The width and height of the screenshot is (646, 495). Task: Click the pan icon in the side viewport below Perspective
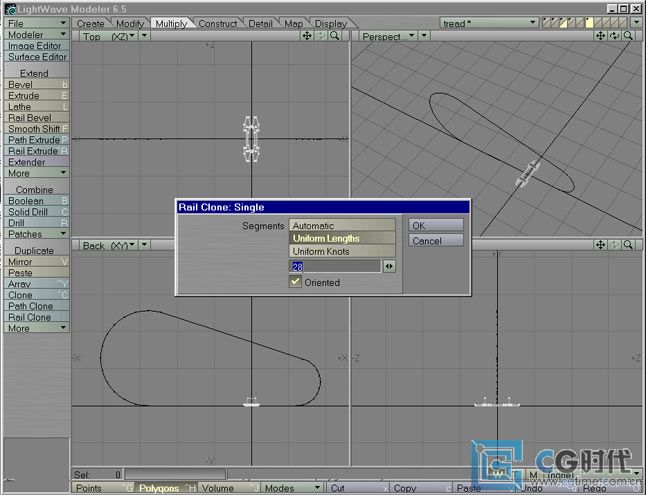(600, 245)
